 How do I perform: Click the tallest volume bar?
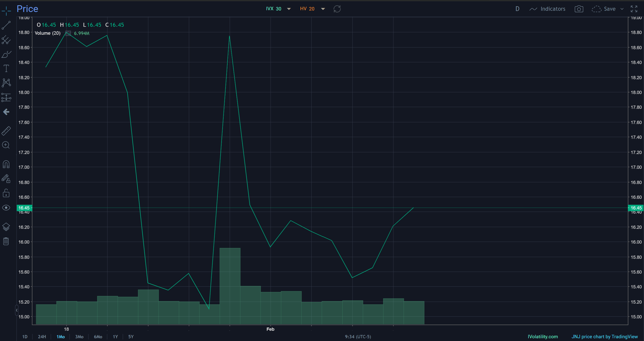click(230, 286)
